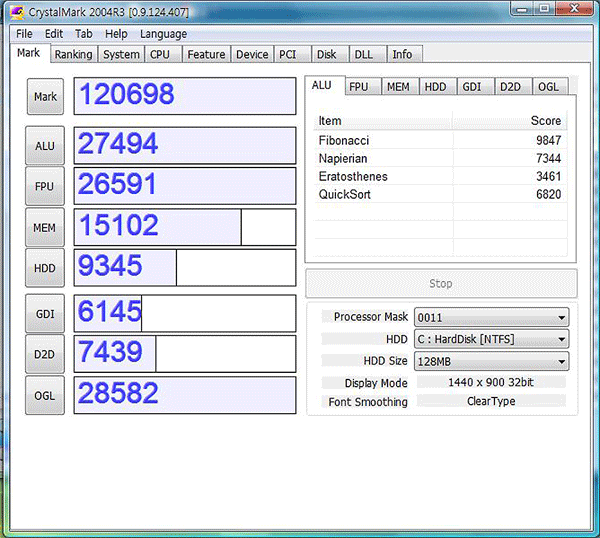Click the Score column header

(510, 121)
